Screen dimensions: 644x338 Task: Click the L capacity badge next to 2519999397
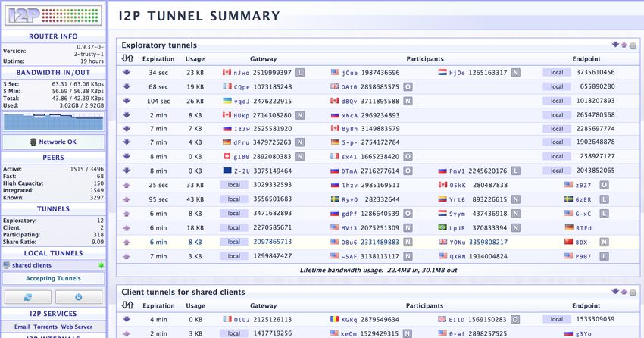300,73
